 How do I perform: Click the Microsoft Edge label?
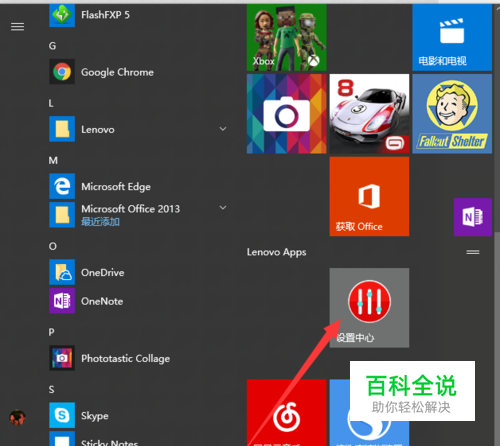(116, 187)
